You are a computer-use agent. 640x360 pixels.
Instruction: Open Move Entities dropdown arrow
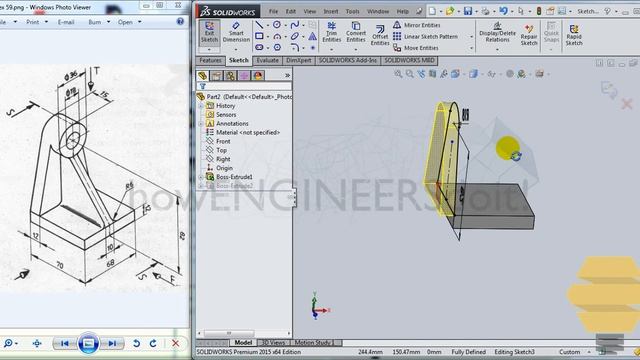pyautogui.click(x=471, y=48)
